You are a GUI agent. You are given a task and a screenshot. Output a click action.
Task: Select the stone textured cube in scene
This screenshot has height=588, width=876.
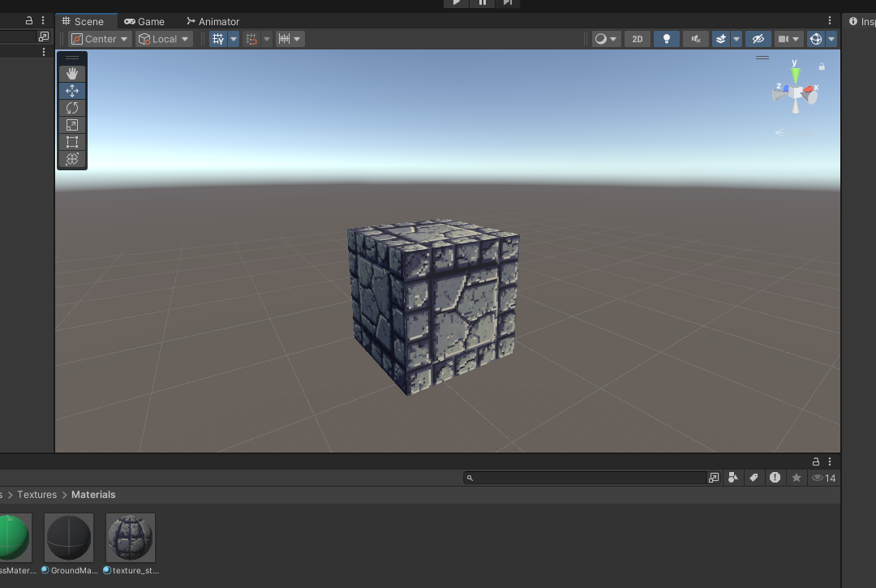coord(433,306)
